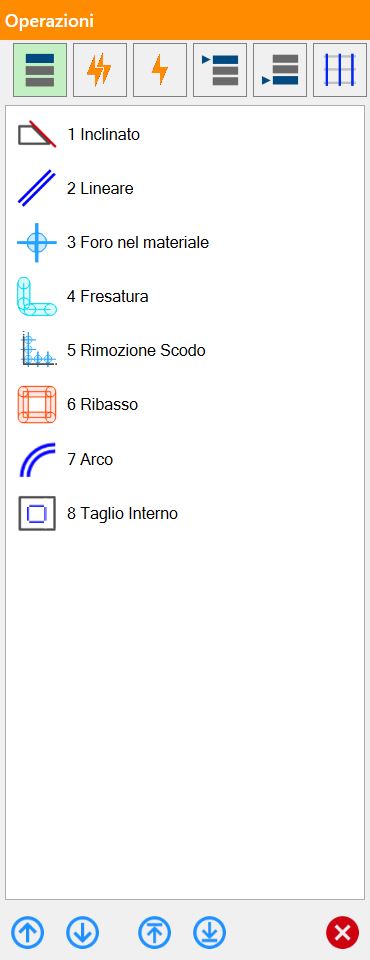Select the Inclinato operation icon
Viewport: 370px width, 960px height.
pyautogui.click(x=37, y=134)
